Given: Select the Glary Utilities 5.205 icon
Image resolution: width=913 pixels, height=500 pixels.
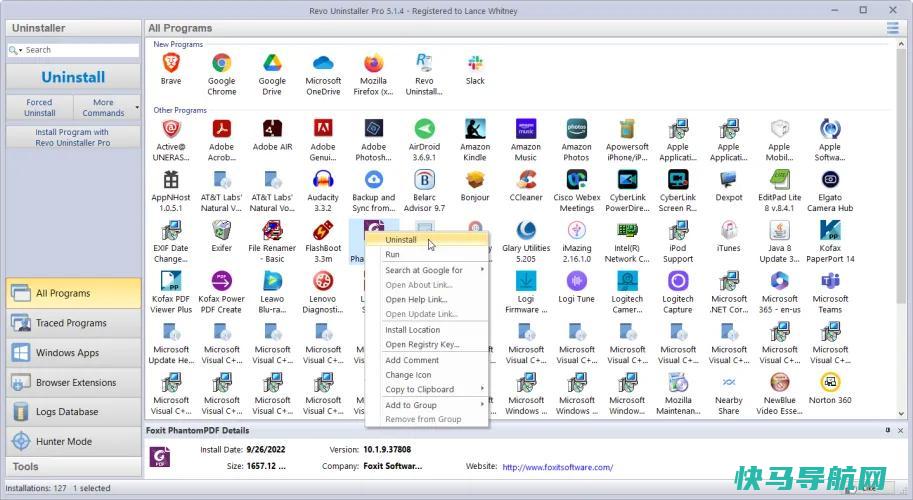Looking at the screenshot, I should pos(526,230).
